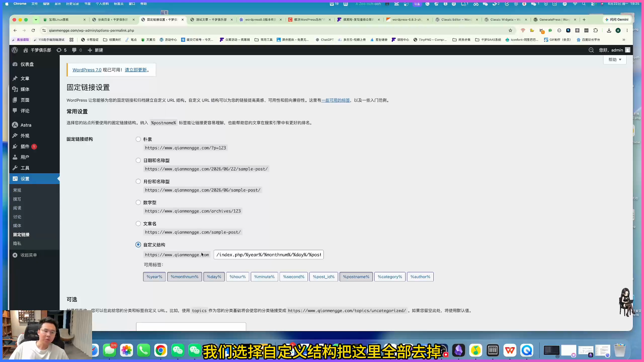Switch to the 宝塔Linux面板 tab
644x362 pixels.
click(64, 20)
